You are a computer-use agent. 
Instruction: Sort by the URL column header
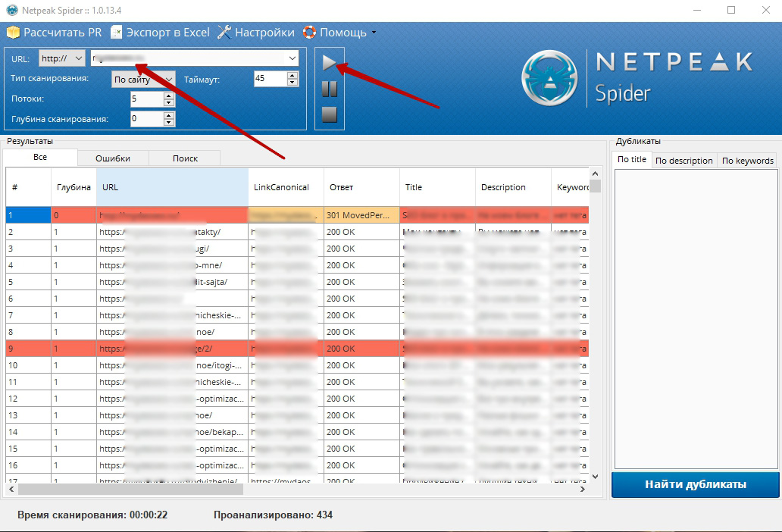tap(173, 187)
